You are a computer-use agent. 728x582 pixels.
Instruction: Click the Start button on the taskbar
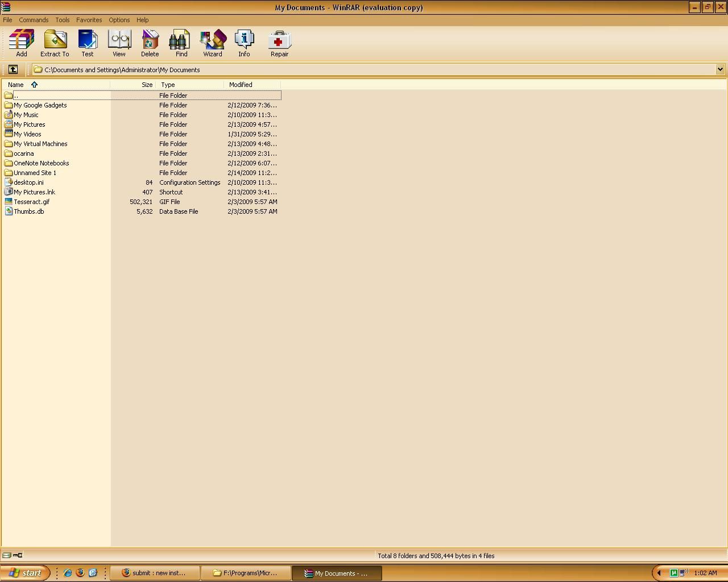coord(25,573)
